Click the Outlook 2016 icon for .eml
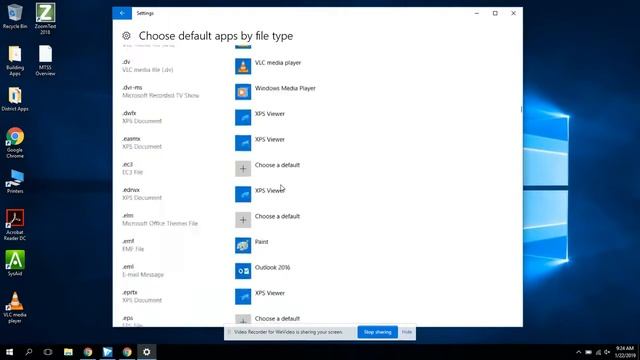The width and height of the screenshot is (640, 360). (x=243, y=271)
